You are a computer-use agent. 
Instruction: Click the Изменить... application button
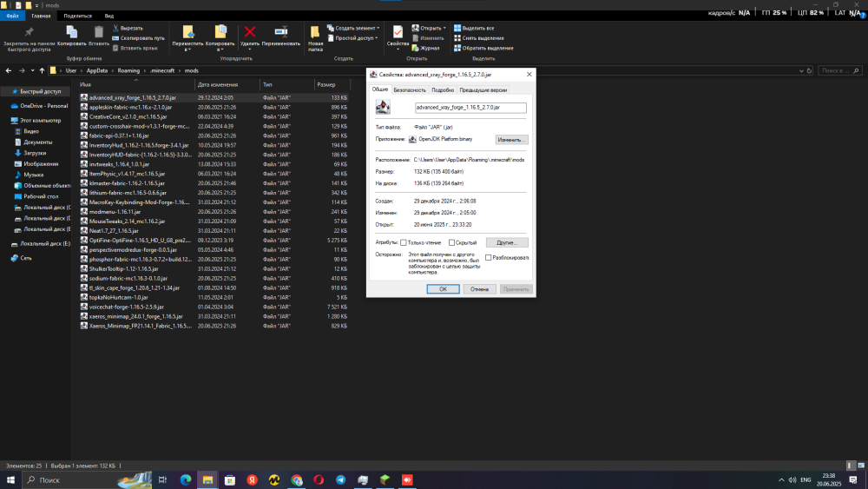[x=511, y=140]
